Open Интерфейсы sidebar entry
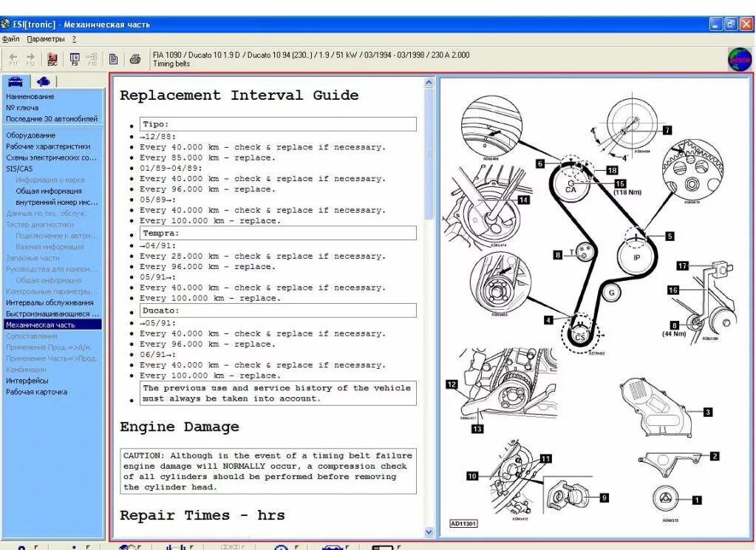Image resolution: width=756 pixels, height=550 pixels. [x=27, y=381]
